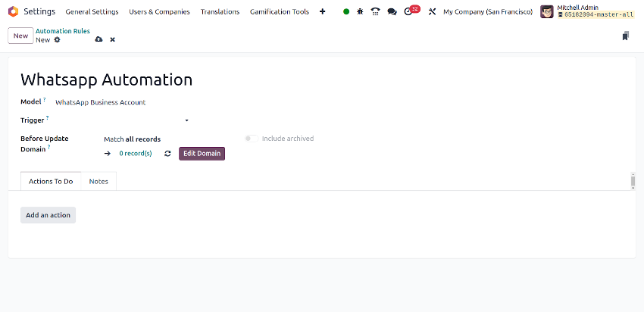644x312 pixels.
Task: Click the bookmark icon at right
Action: pyautogui.click(x=626, y=36)
